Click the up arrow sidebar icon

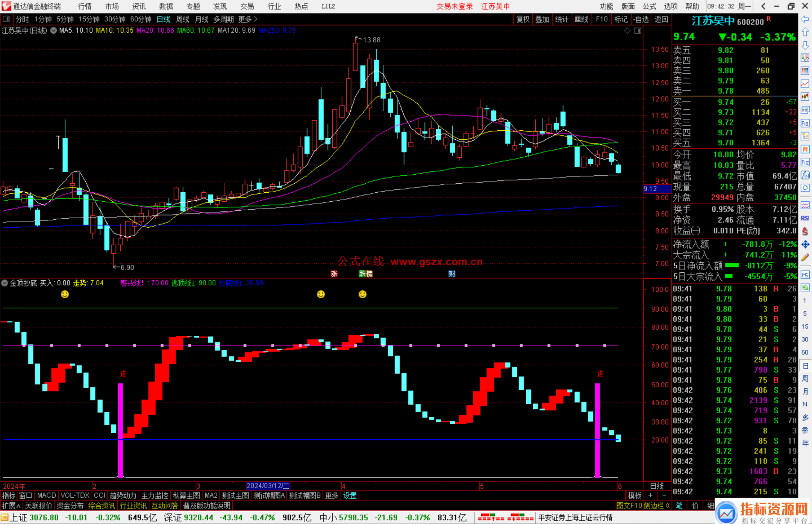point(805,32)
